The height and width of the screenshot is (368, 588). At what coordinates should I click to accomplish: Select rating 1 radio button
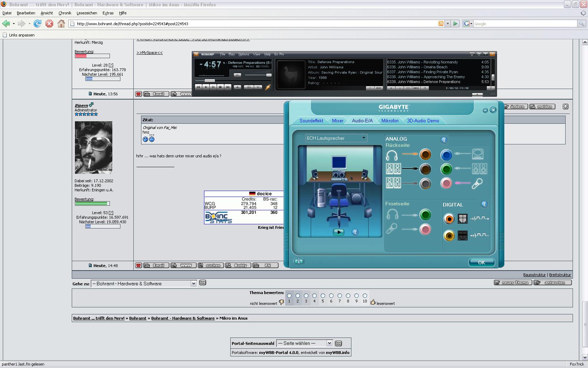[289, 296]
